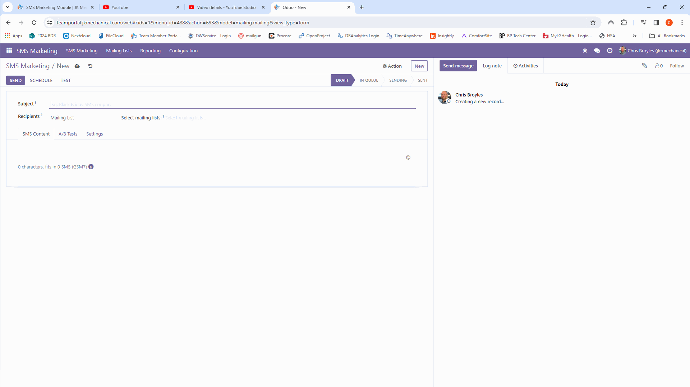This screenshot has width=690, height=387.
Task: Open the Mailing Lists menu
Action: (118, 51)
